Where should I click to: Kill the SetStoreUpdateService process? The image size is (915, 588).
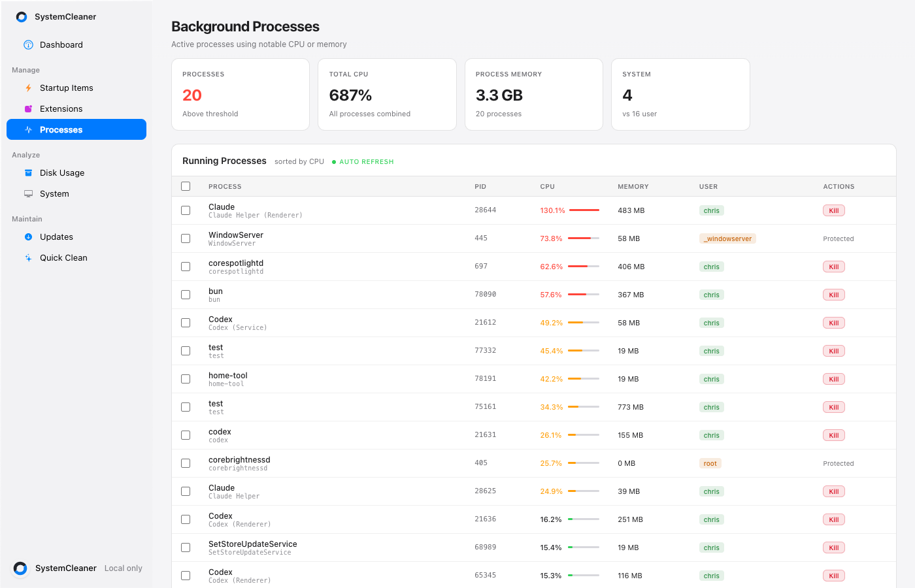point(834,547)
